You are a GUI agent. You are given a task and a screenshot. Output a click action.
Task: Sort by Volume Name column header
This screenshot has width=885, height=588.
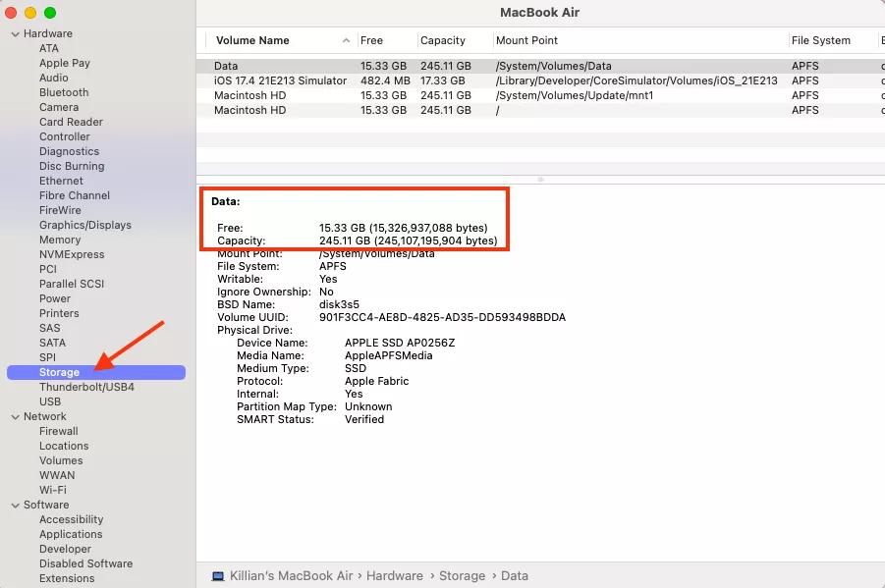(x=252, y=40)
